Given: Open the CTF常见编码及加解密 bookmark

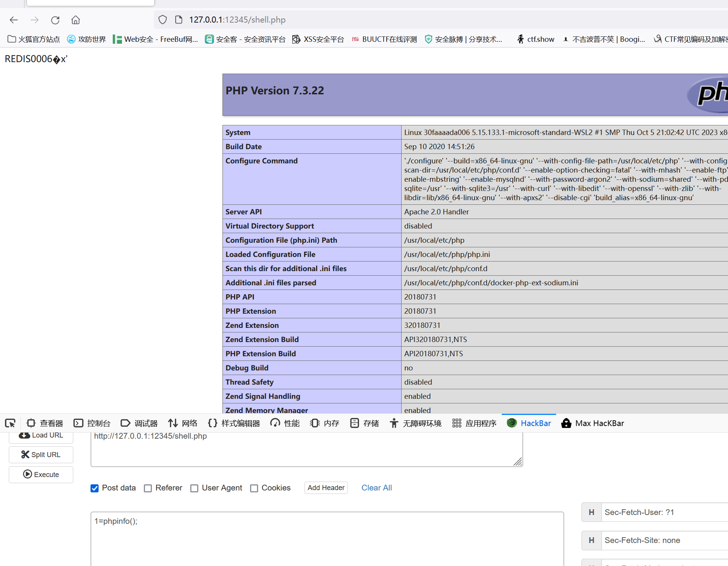Looking at the screenshot, I should coord(690,39).
